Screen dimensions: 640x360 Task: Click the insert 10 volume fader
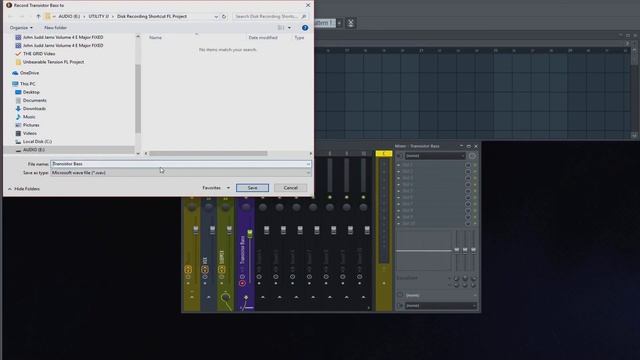tap(367, 231)
